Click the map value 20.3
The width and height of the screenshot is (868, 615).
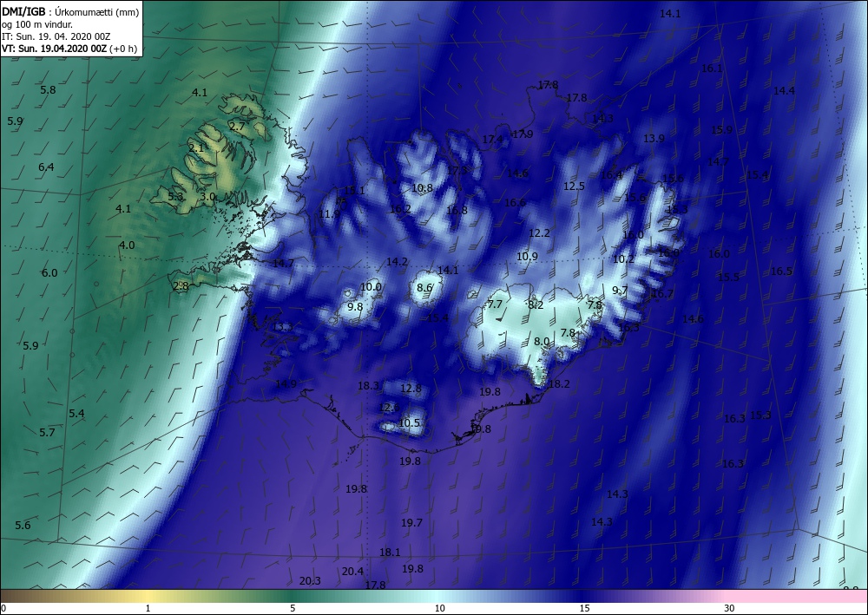pos(310,580)
